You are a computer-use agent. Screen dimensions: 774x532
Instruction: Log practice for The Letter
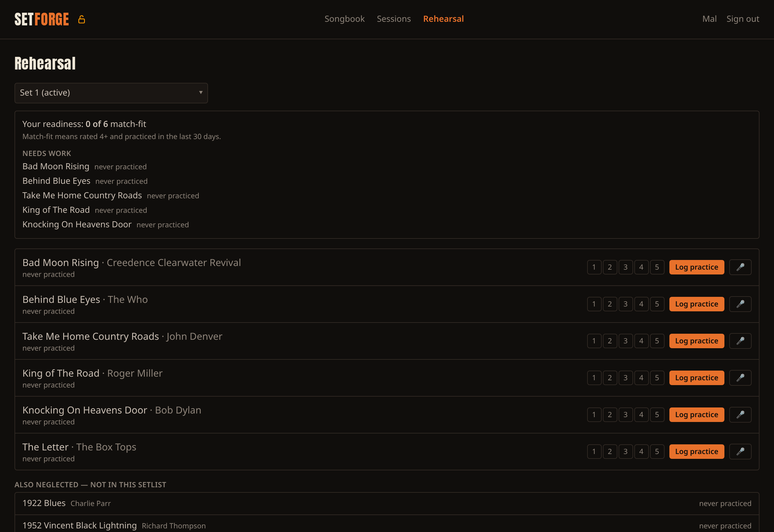[696, 452]
